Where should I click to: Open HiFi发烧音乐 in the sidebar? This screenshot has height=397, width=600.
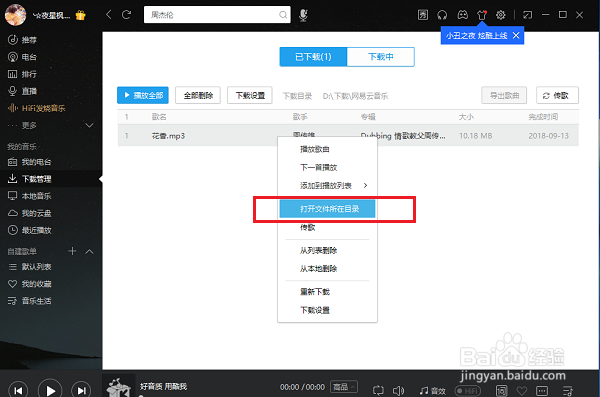coord(43,108)
